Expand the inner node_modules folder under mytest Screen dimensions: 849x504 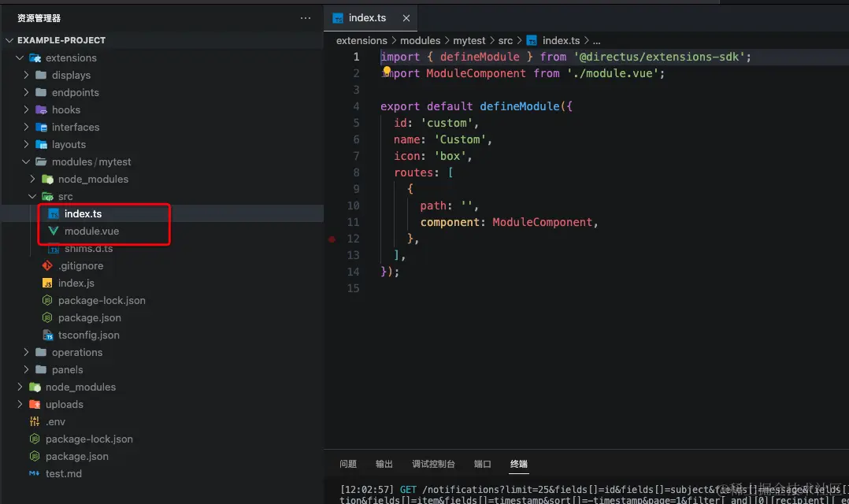[x=32, y=180]
